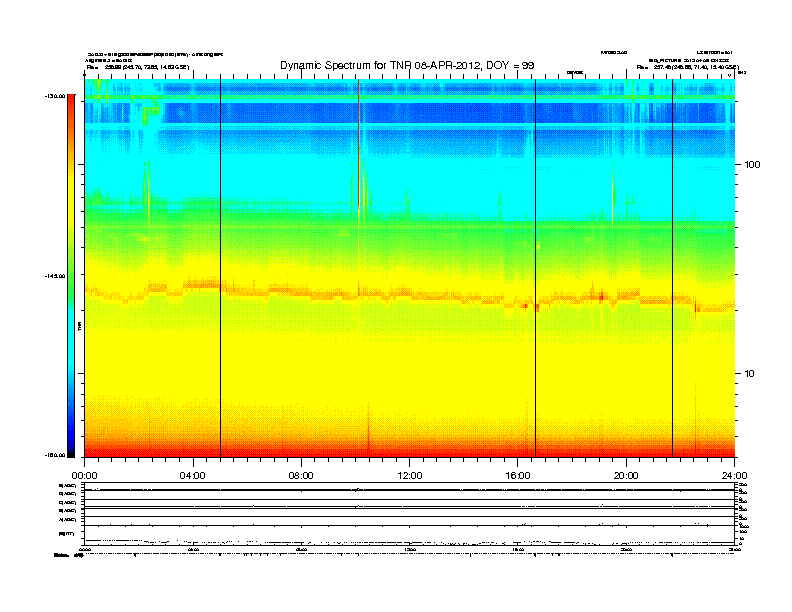The height and width of the screenshot is (612, 792).
Task: Click the 08:00 time axis label
Action: 301,475
